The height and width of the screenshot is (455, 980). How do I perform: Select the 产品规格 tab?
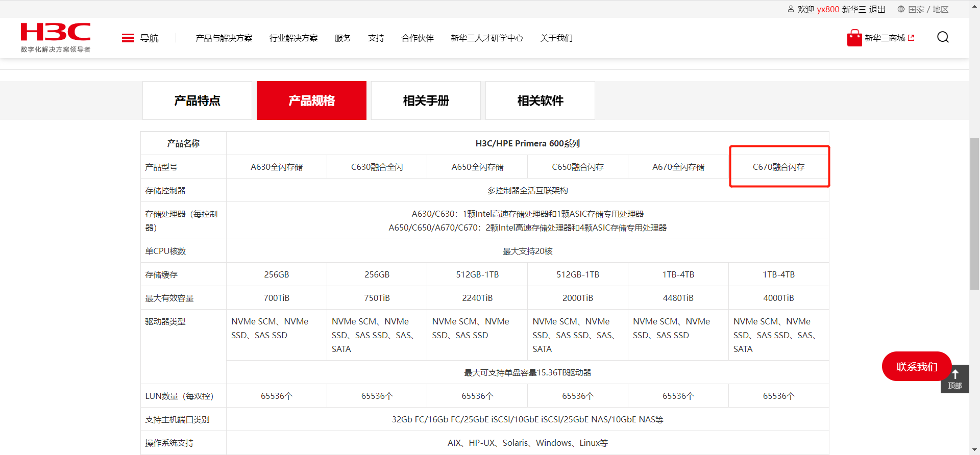(x=311, y=100)
